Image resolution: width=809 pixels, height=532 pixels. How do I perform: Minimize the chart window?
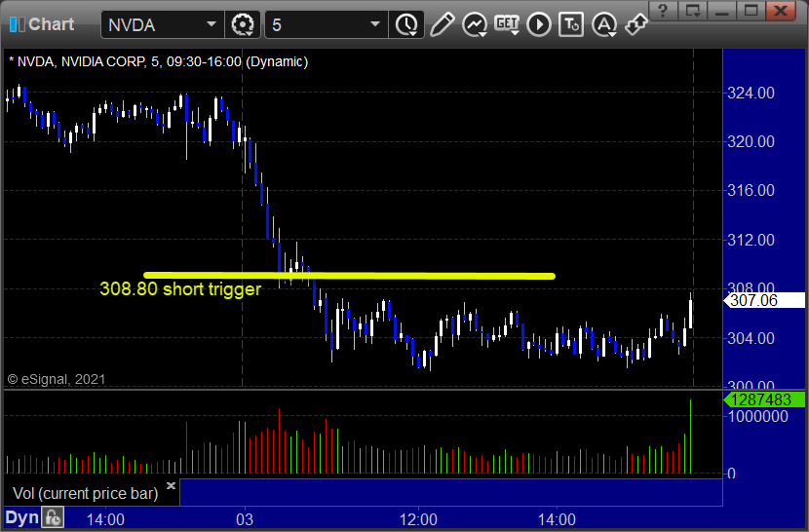point(722,11)
